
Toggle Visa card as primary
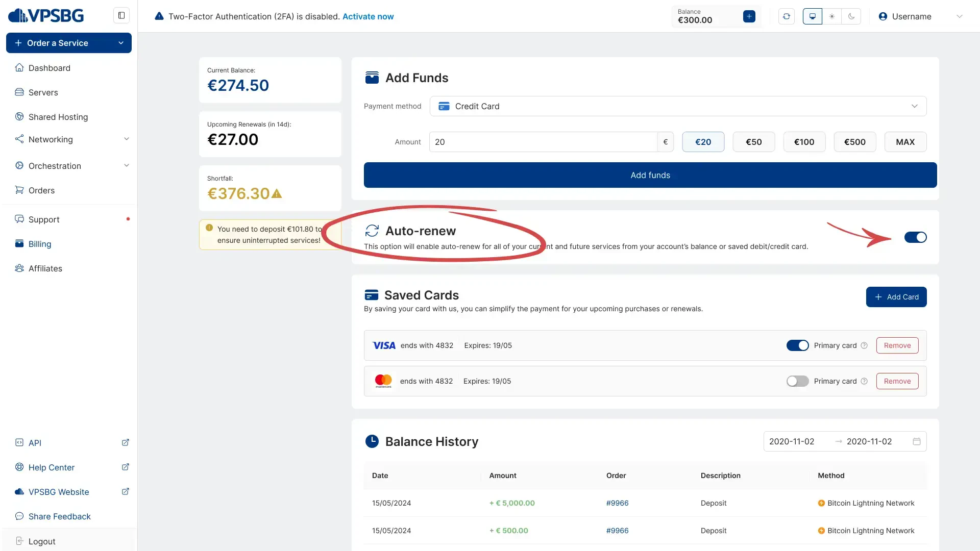[x=797, y=345]
